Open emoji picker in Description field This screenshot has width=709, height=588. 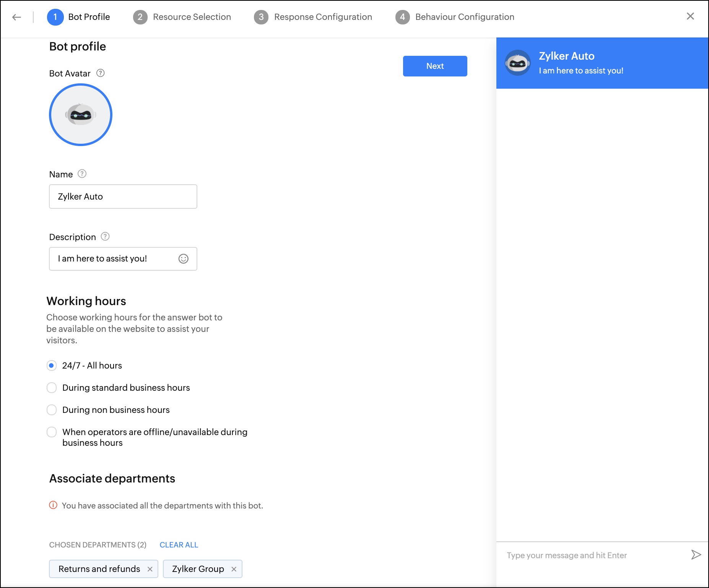click(184, 259)
